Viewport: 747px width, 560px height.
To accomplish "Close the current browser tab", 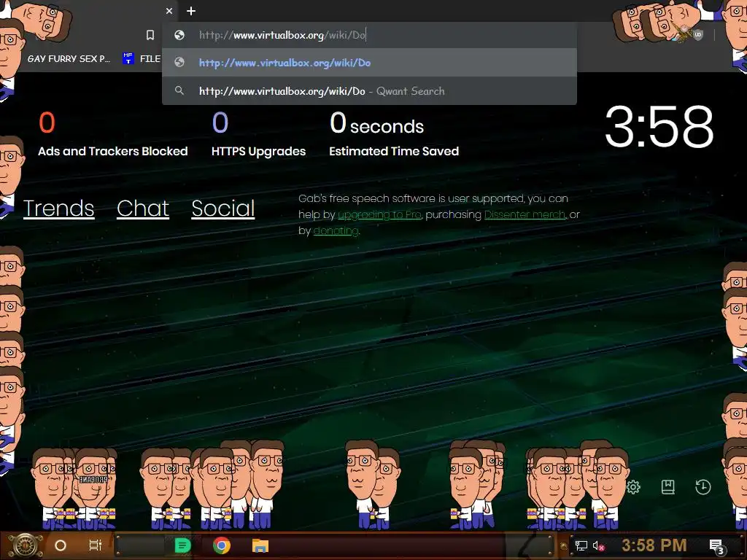I will click(169, 11).
